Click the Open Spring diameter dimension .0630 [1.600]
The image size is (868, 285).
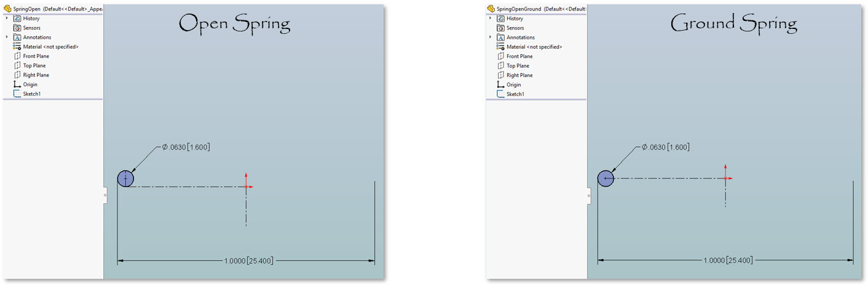click(186, 147)
